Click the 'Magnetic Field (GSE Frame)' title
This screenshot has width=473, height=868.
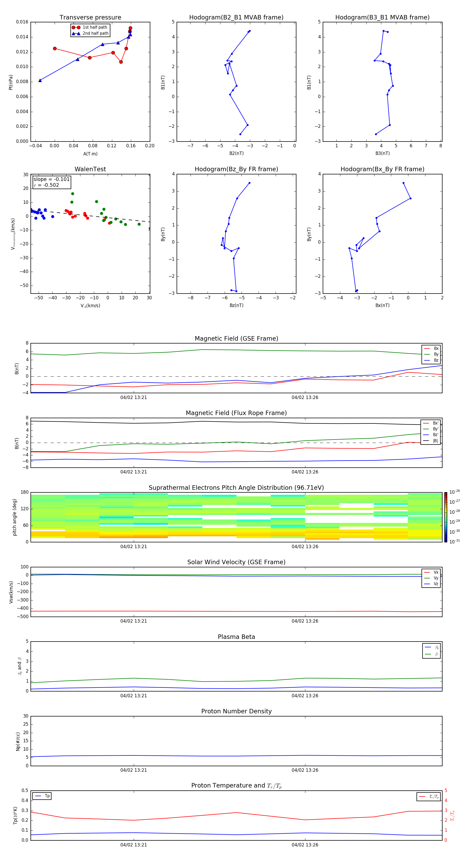click(236, 339)
